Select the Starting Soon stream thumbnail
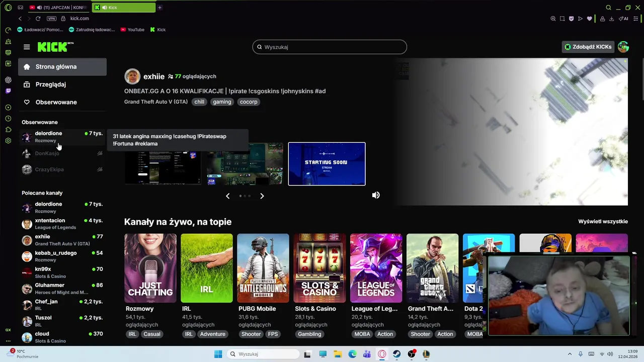 pyautogui.click(x=327, y=164)
